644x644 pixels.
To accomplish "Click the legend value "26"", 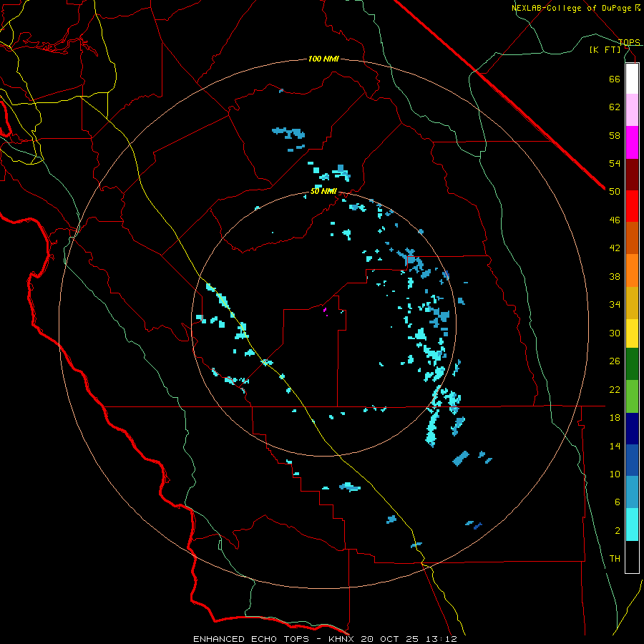I will (615, 361).
